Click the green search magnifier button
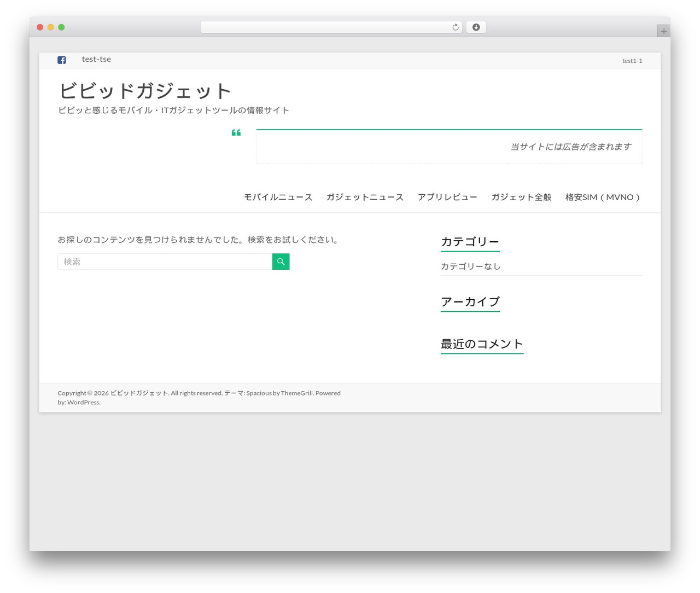 [281, 261]
